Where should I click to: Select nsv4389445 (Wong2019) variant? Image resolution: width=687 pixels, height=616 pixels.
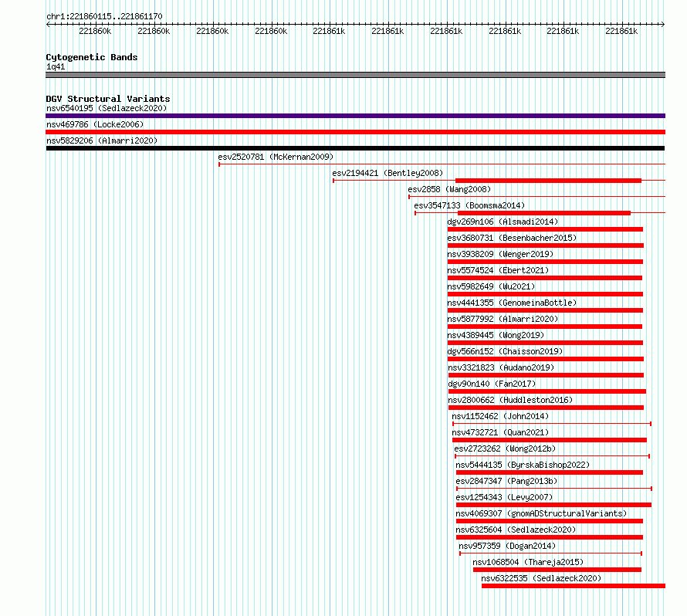pos(496,335)
